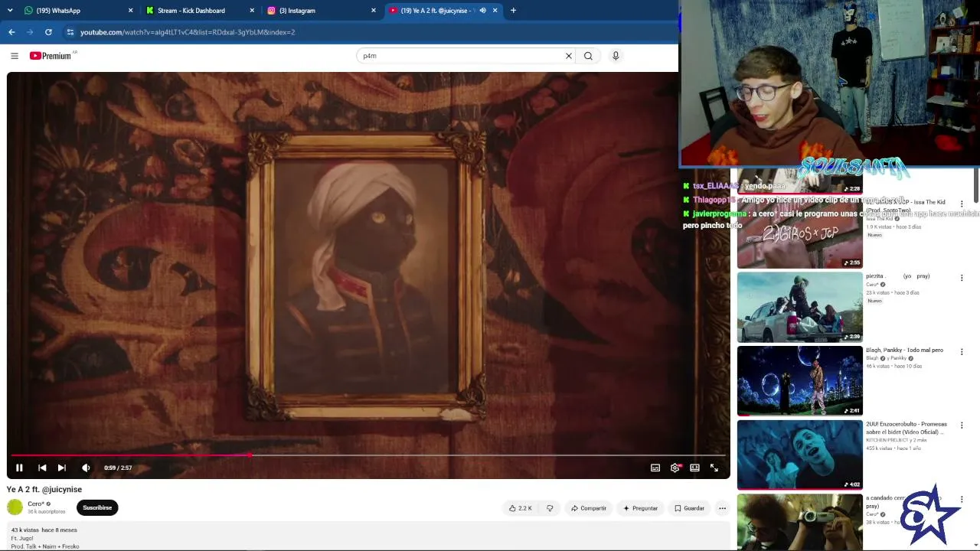
Task: Switch to the Stream - Kick Dashboard tab
Action: tap(199, 11)
